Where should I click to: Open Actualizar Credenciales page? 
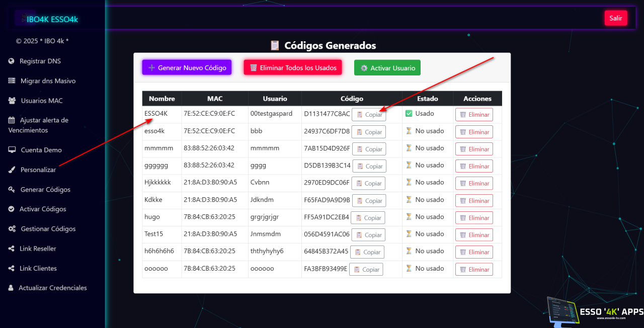[52, 288]
